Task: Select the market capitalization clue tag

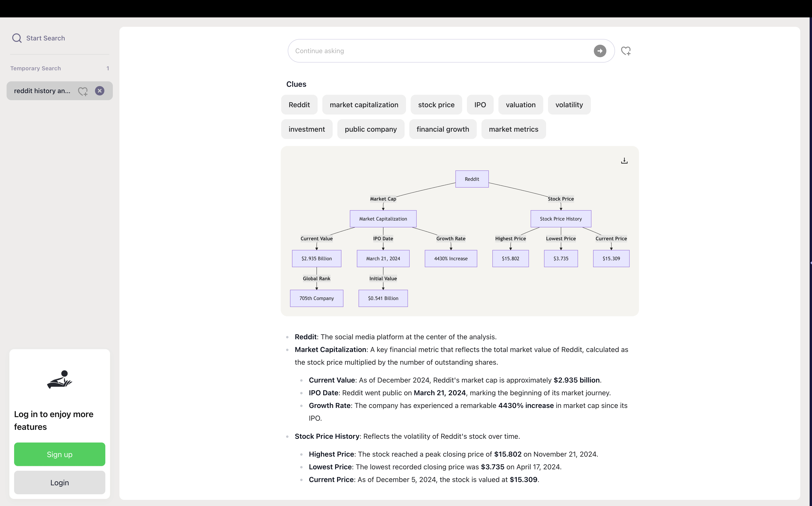Action: coord(364,105)
